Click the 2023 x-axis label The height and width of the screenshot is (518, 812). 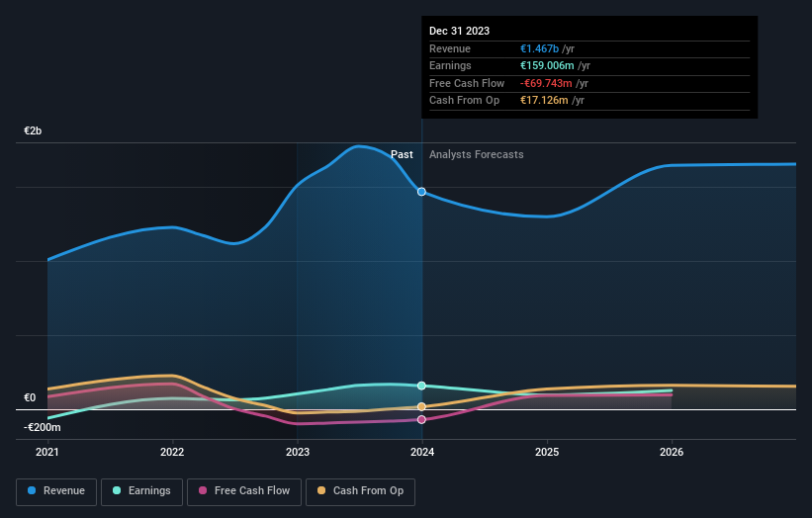click(x=298, y=453)
